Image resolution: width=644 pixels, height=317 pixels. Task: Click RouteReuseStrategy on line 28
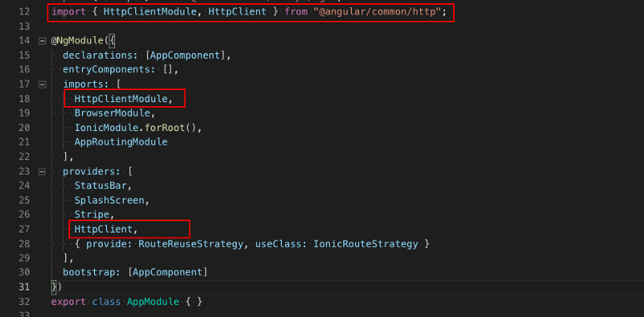click(x=191, y=244)
